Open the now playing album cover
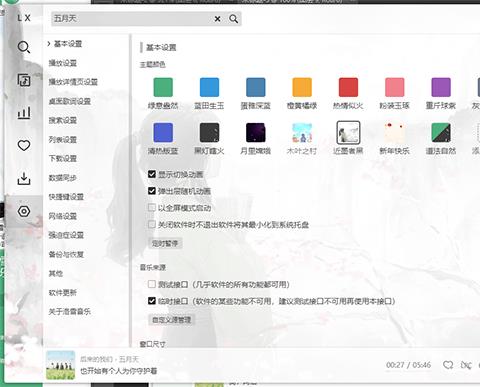The height and width of the screenshot is (387, 480). 60,365
